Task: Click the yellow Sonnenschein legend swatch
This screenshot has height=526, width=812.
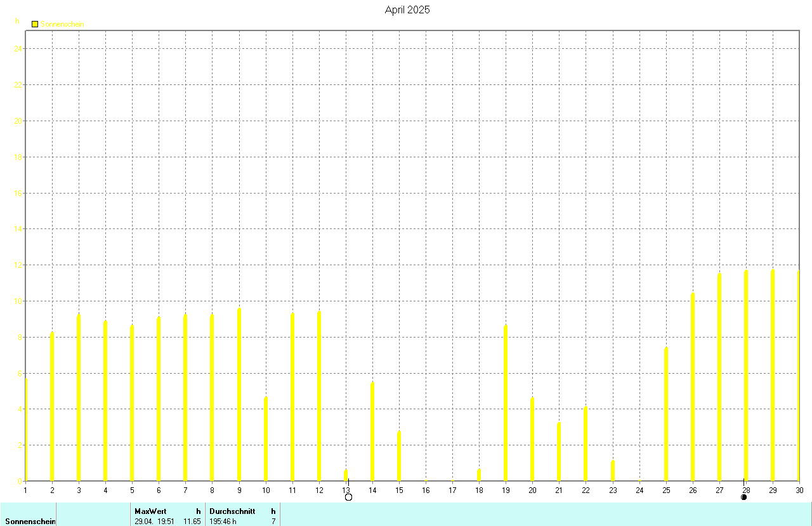Action: click(35, 24)
